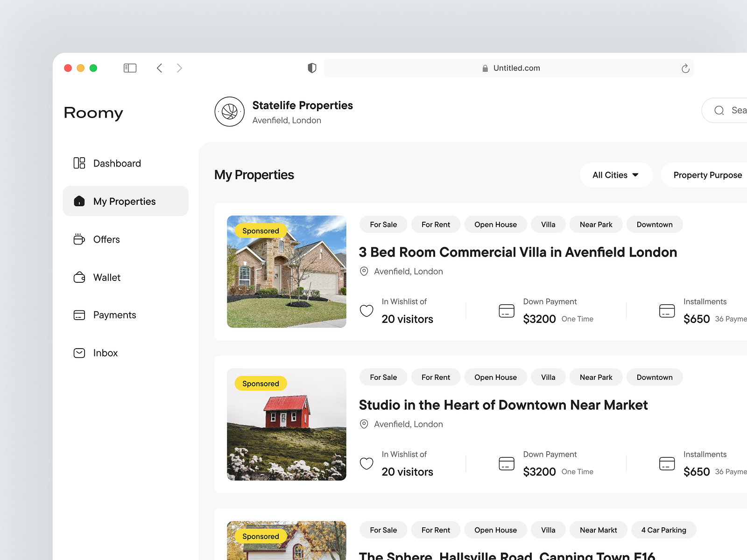Open the Dashboard icon in sidebar
This screenshot has width=747, height=560.
click(x=79, y=163)
